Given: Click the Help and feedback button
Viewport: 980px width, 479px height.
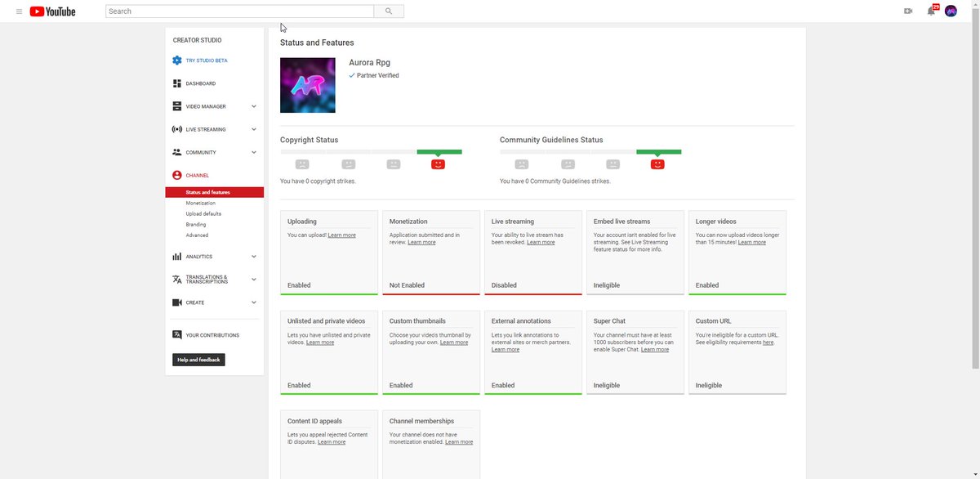Looking at the screenshot, I should 198,360.
